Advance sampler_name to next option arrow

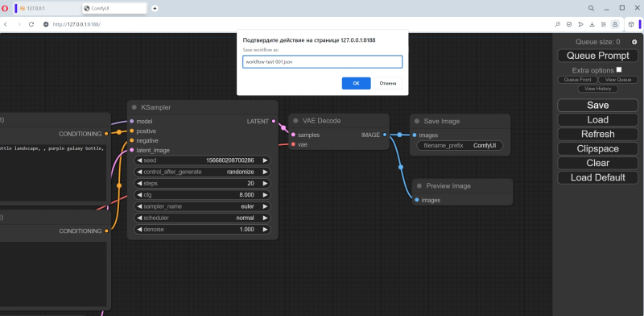click(x=266, y=206)
